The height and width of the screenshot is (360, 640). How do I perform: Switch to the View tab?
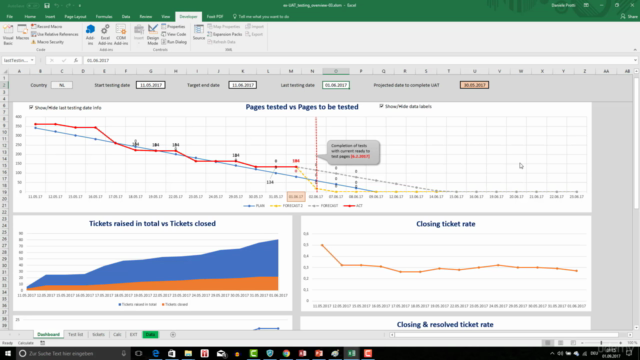pyautogui.click(x=165, y=17)
